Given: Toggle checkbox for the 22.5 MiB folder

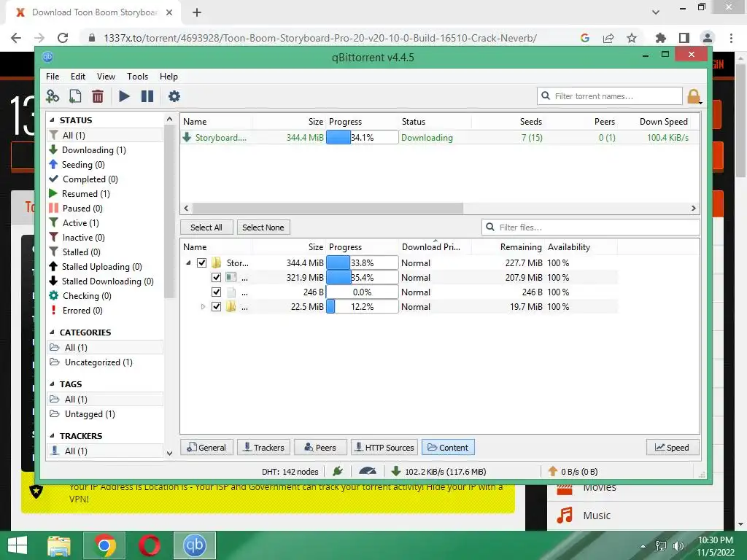Looking at the screenshot, I should pyautogui.click(x=216, y=307).
